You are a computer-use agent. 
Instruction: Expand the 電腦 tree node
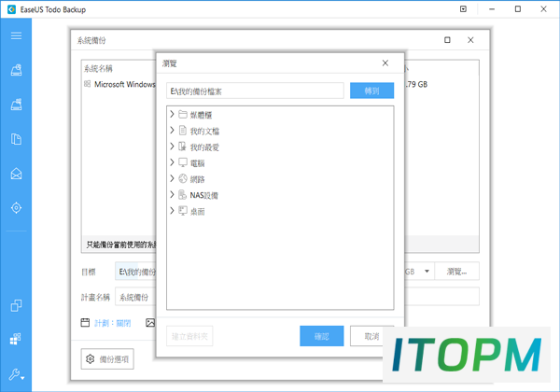pyautogui.click(x=172, y=162)
